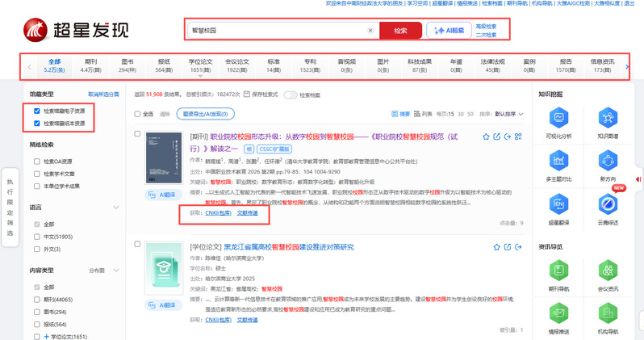Open the 知识图谱 icon
This screenshot has width=644, height=340.
tap(607, 120)
